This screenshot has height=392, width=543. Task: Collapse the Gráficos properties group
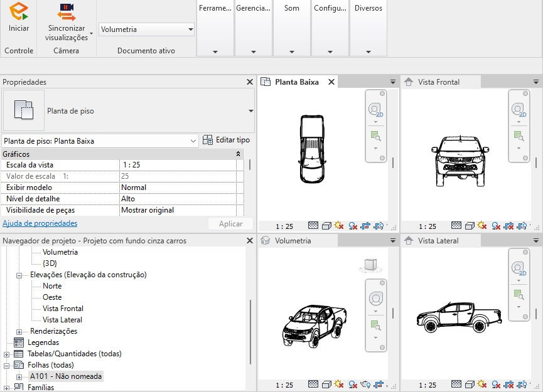[x=239, y=154]
